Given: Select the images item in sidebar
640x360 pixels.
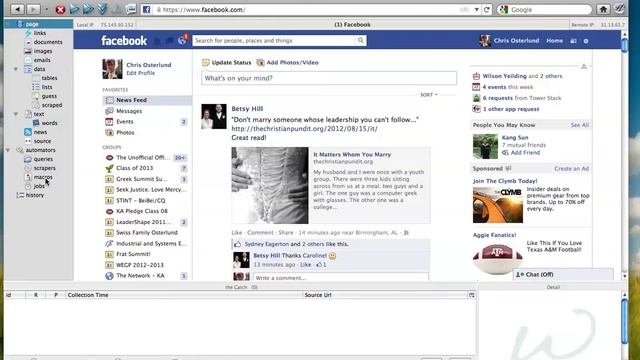Looking at the screenshot, I should [43, 51].
